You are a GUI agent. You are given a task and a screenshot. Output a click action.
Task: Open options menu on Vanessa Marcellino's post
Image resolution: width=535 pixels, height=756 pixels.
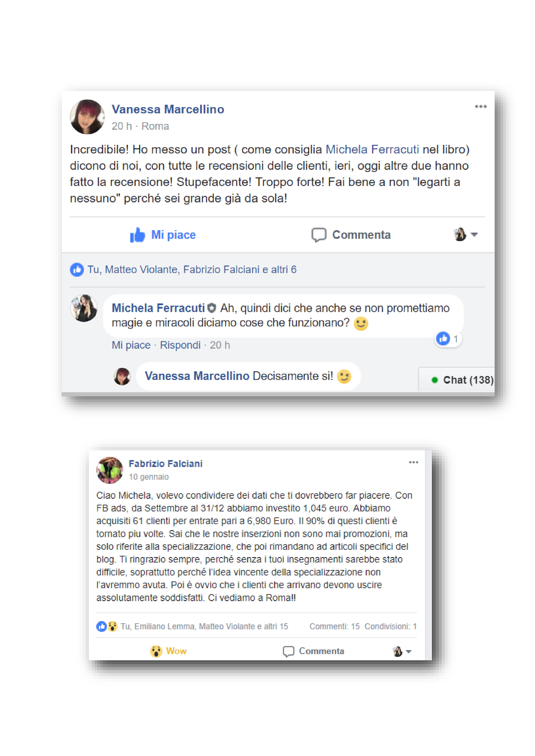[x=480, y=106]
